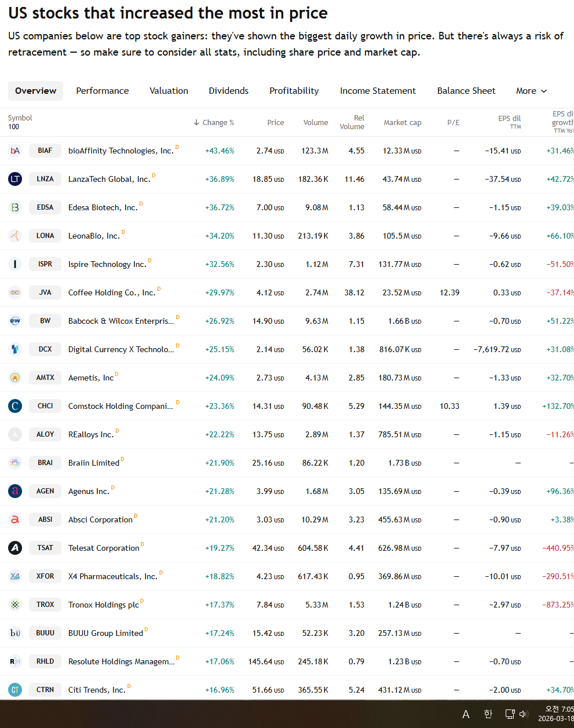Switch to the Profitability tab
574x728 pixels.
click(x=294, y=91)
